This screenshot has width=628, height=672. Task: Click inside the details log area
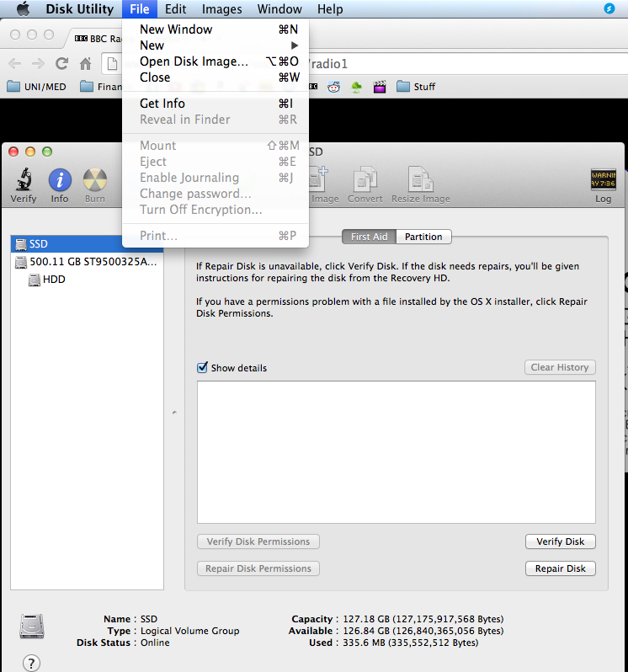pyautogui.click(x=396, y=452)
